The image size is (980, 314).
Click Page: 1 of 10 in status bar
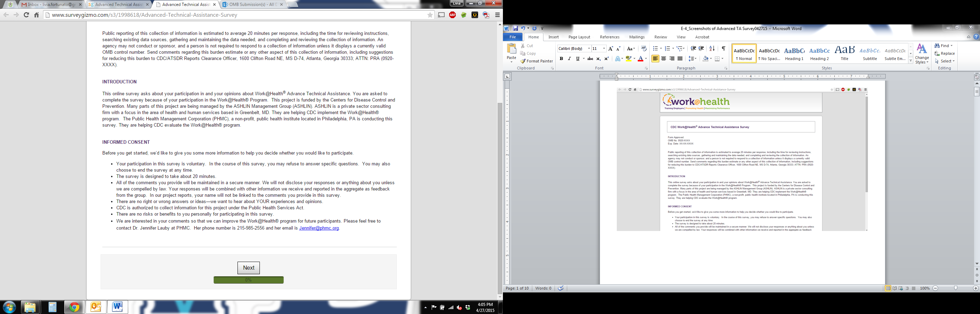tap(517, 288)
